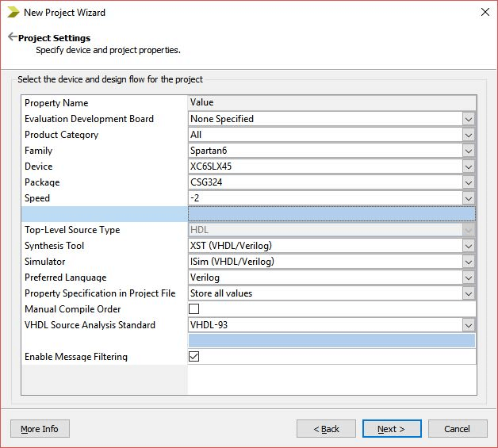
Task: Open the Speed grade dropdown
Action: click(x=469, y=198)
